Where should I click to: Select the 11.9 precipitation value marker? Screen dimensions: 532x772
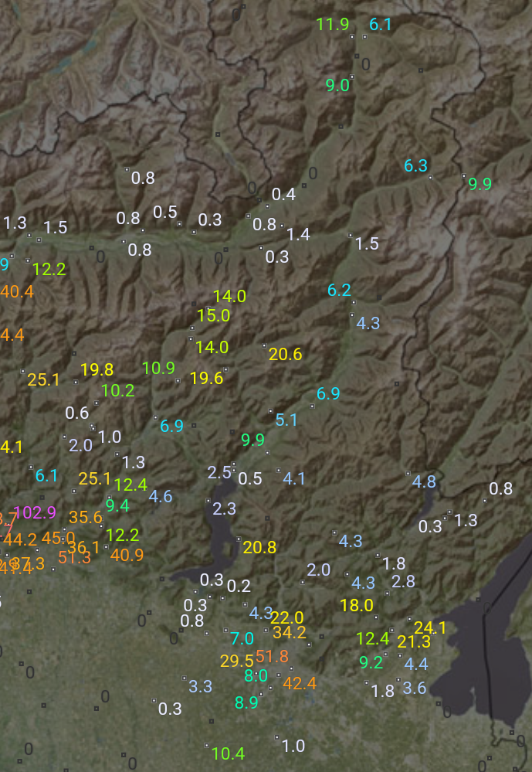coord(333,24)
